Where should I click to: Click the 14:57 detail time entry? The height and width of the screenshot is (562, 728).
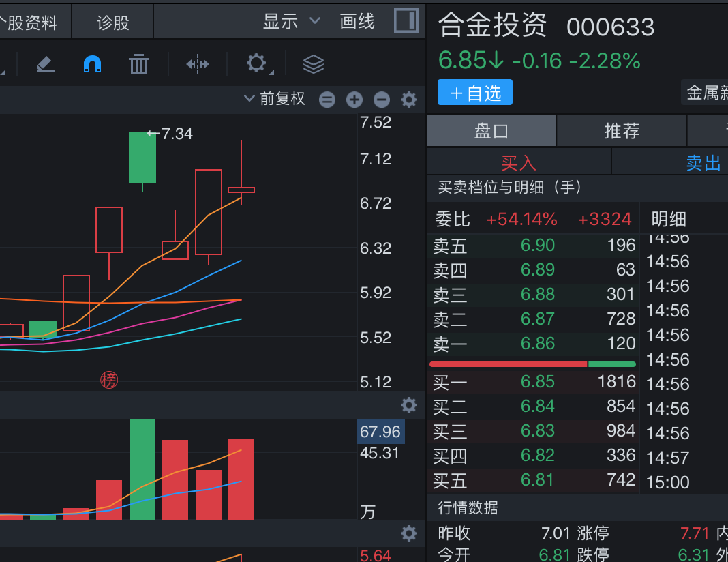(x=667, y=458)
